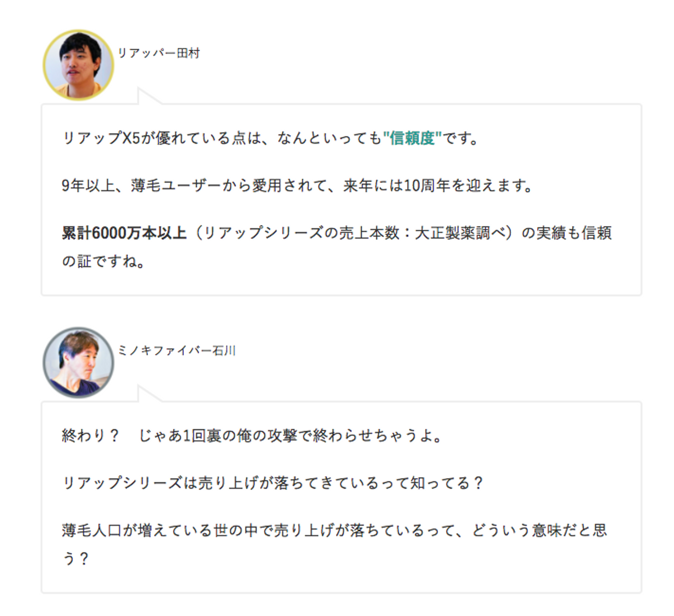Click ミノキファイバー石川's round profile photo
The image size is (674, 616).
coord(78,362)
